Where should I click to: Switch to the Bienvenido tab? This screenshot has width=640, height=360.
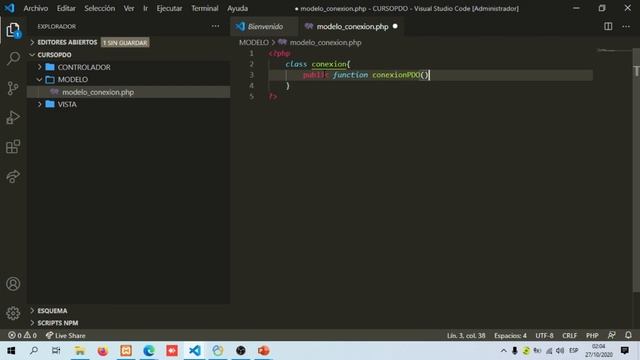tap(265, 27)
